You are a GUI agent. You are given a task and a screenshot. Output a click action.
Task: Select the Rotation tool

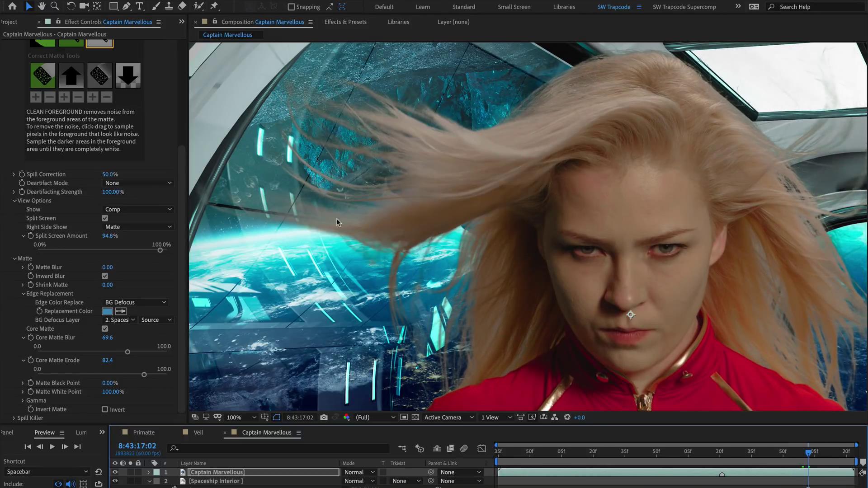[x=71, y=6]
